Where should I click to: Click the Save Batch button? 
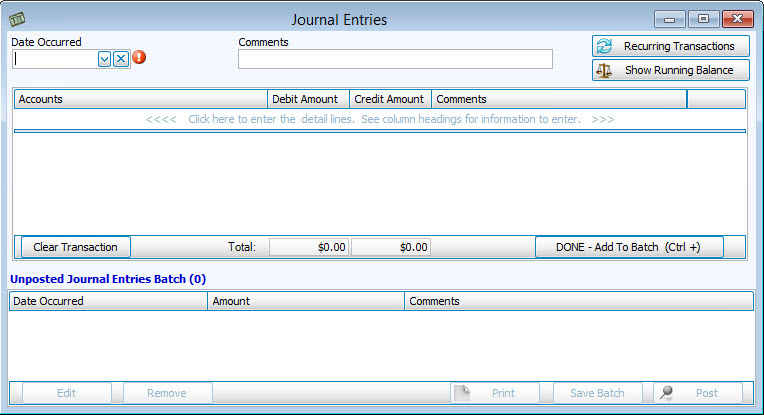(597, 393)
